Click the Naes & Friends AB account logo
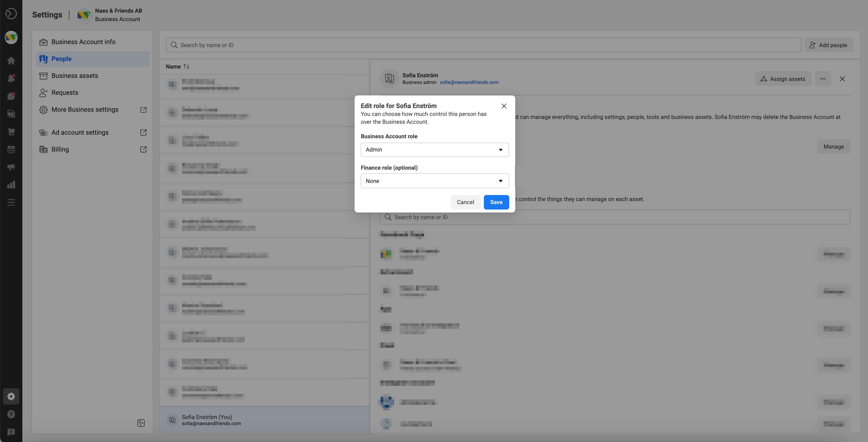The height and width of the screenshot is (442, 868). pyautogui.click(x=84, y=15)
